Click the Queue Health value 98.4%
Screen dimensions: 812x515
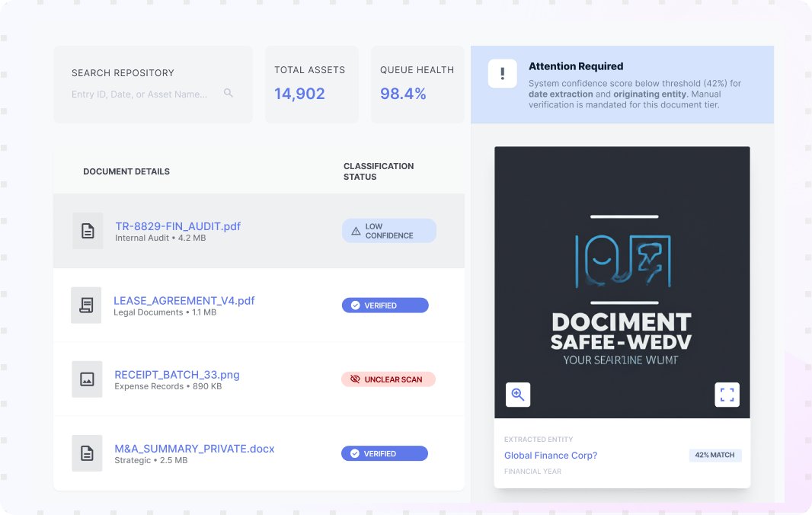pos(403,94)
